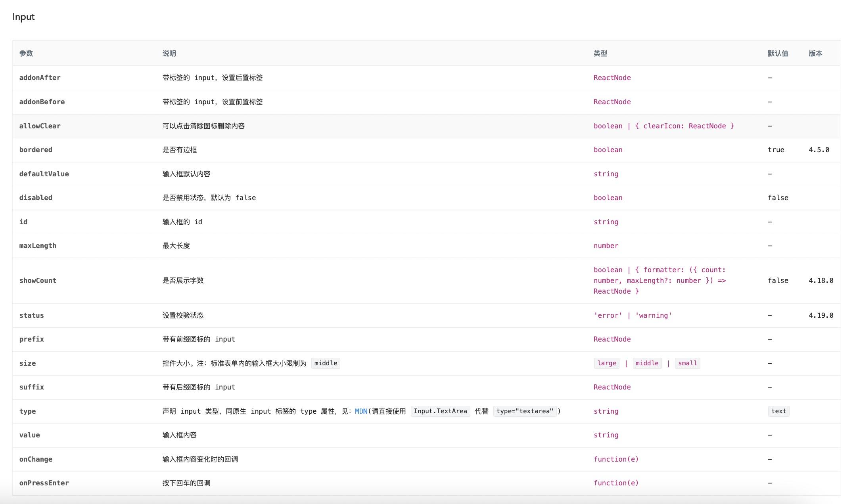Click the 'error' | 'warning' type text
Viewport: 859px width, 504px height.
tap(633, 315)
